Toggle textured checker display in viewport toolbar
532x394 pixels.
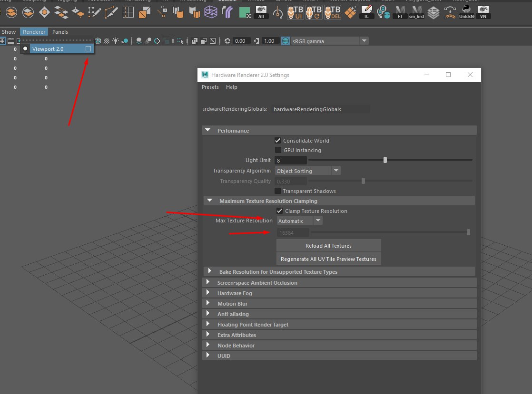click(107, 41)
